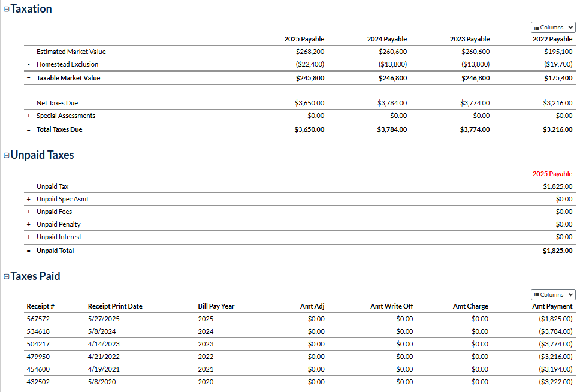Collapse the Taxes Paid section icon
Image resolution: width=583 pixels, height=392 pixels.
(7, 277)
